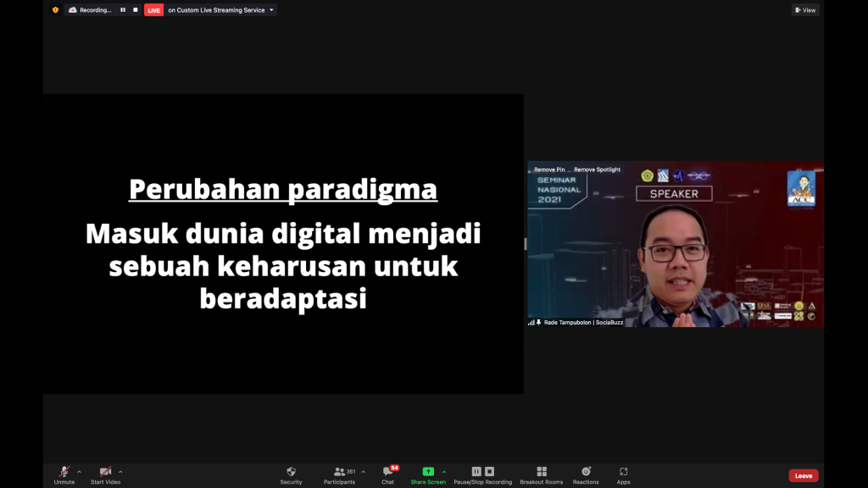Select Remove Spotlight on speaker video
This screenshot has height=488, width=868.
coord(597,169)
